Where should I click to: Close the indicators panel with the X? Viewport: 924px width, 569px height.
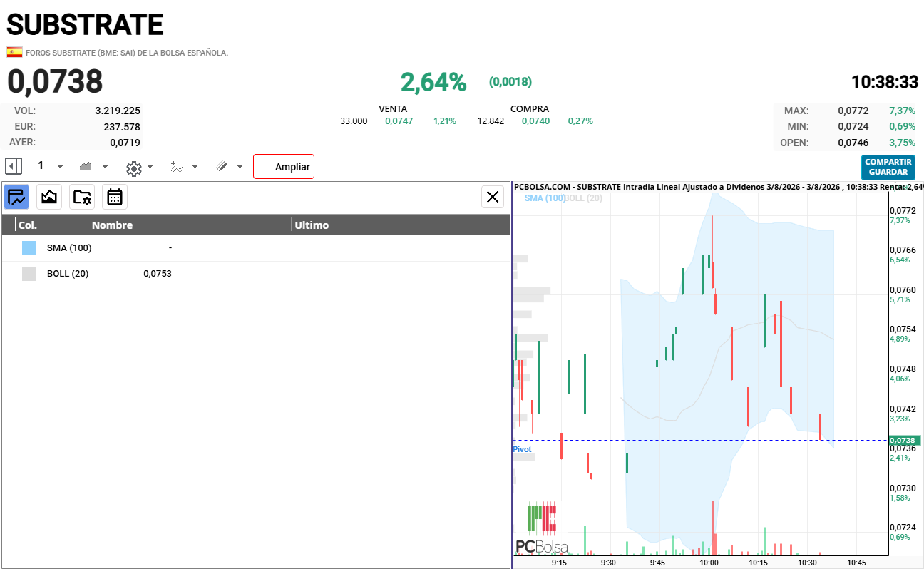(x=493, y=197)
